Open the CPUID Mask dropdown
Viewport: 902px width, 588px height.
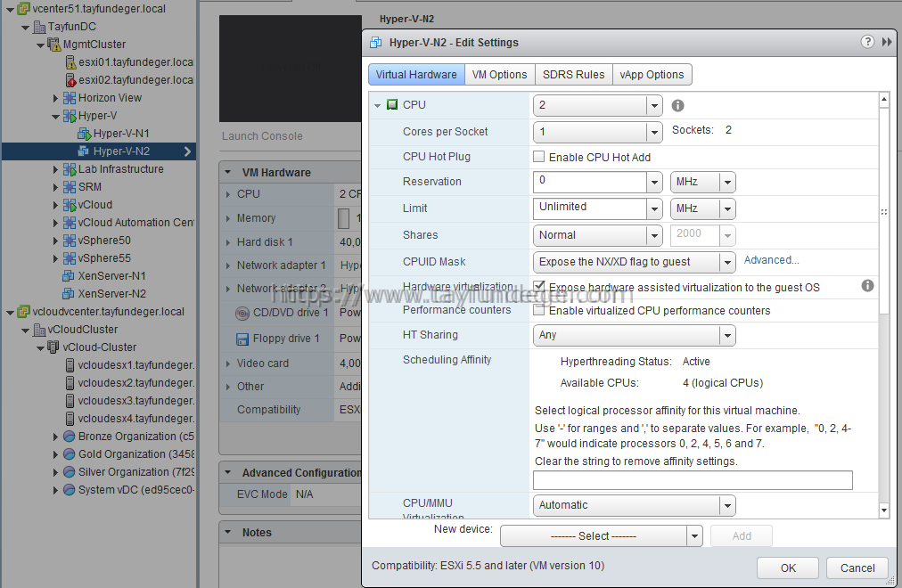[727, 262]
